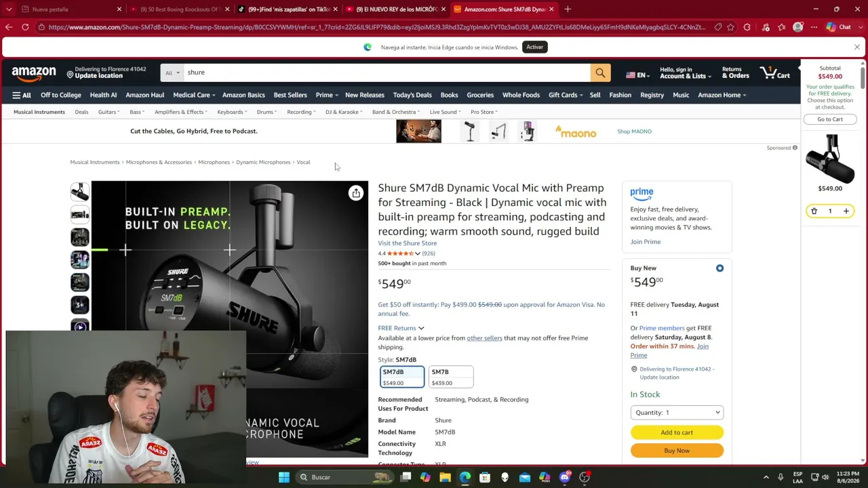Open File Explorer from the taskbar

tap(445, 477)
